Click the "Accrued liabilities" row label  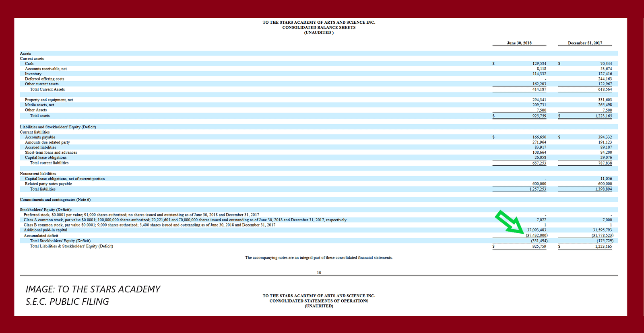point(41,148)
